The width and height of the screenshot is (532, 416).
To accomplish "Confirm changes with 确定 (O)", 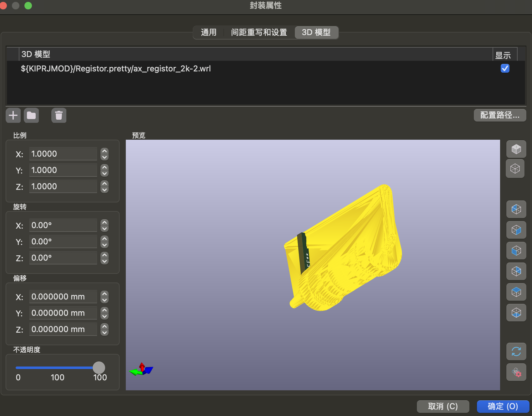I will pos(503,406).
